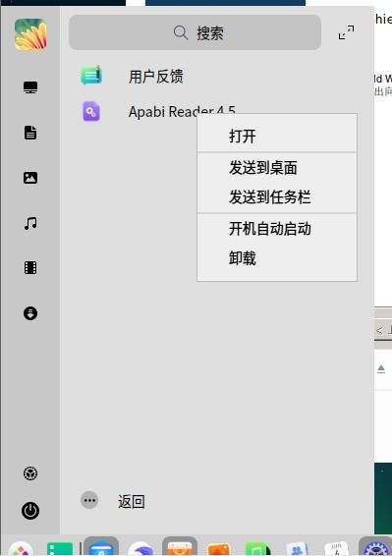The image size is (392, 556).
Task: Switch launcher to fullscreen mode
Action: 346,32
